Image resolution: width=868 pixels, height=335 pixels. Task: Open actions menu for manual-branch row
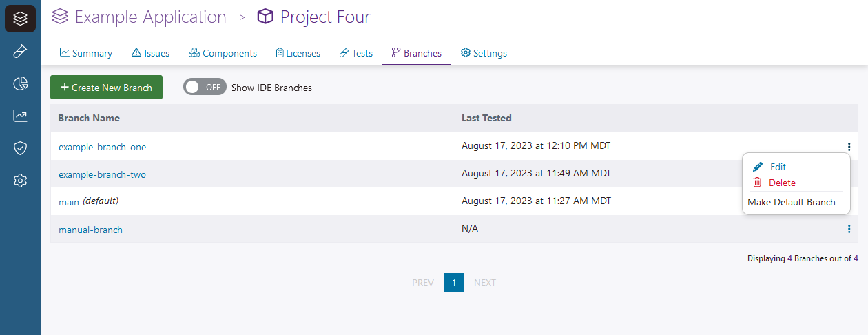tap(849, 229)
